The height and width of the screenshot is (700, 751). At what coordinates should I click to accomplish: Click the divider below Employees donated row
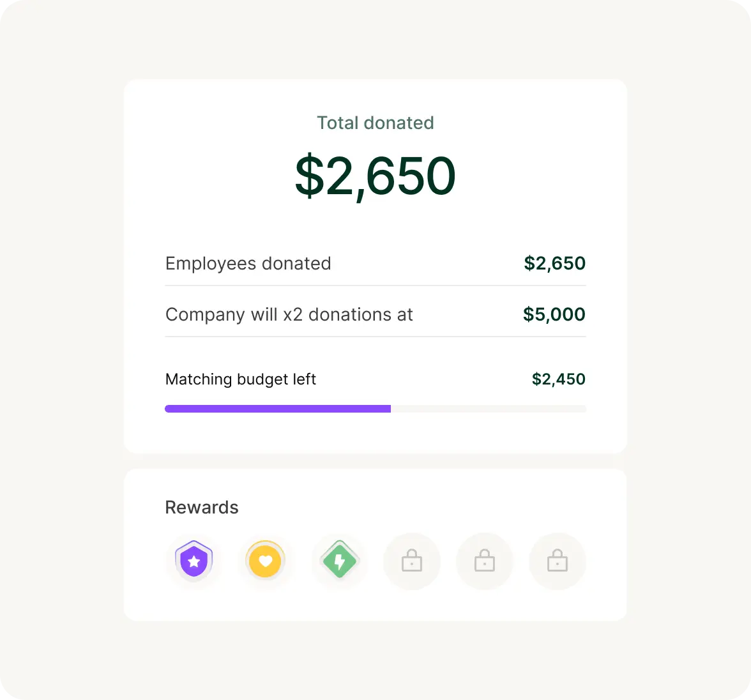click(375, 285)
